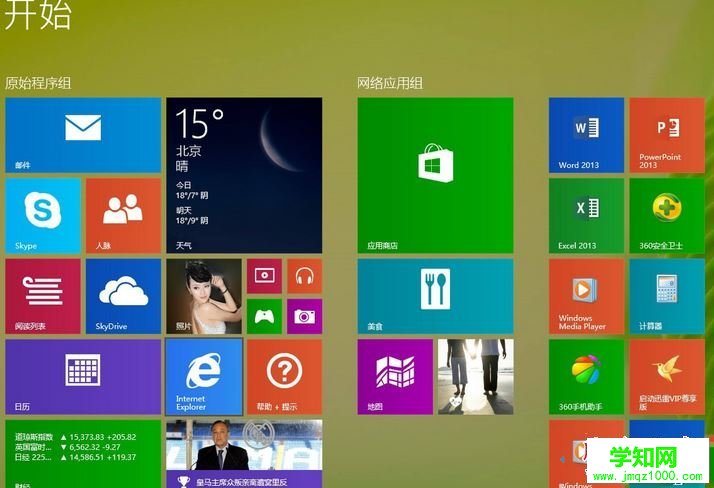714x488 pixels.
Task: Launch Word 2013 tile
Action: click(x=586, y=135)
